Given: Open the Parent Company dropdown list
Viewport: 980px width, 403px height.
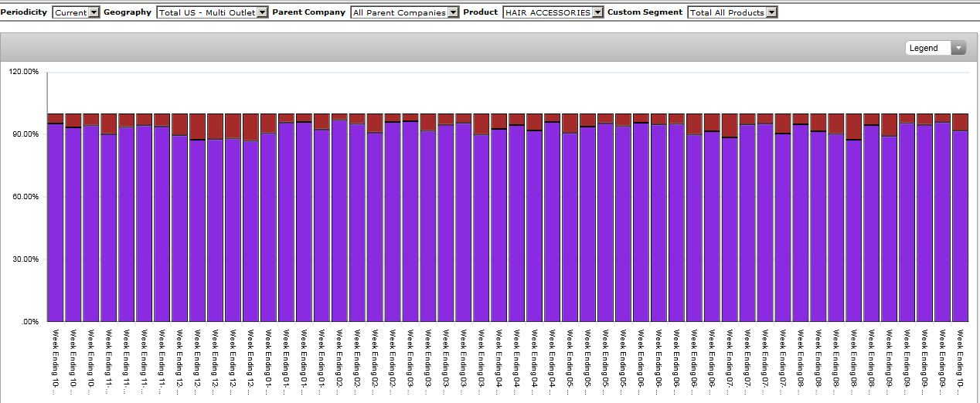Looking at the screenshot, I should 404,12.
